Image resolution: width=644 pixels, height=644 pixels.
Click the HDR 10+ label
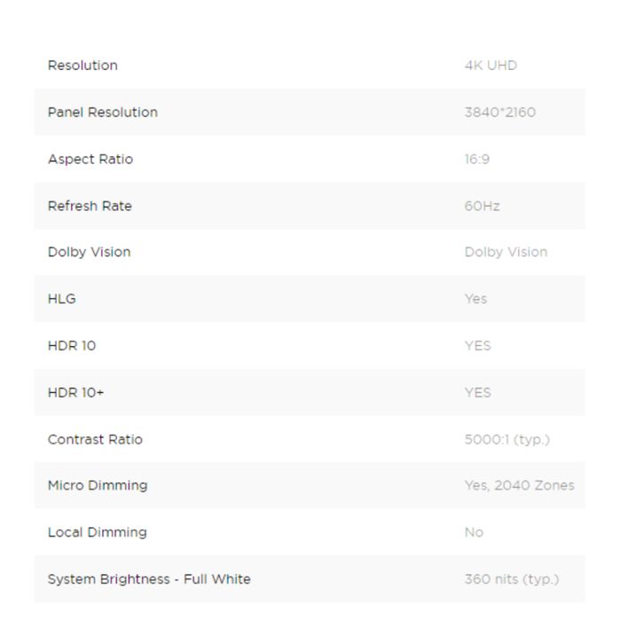point(75,392)
